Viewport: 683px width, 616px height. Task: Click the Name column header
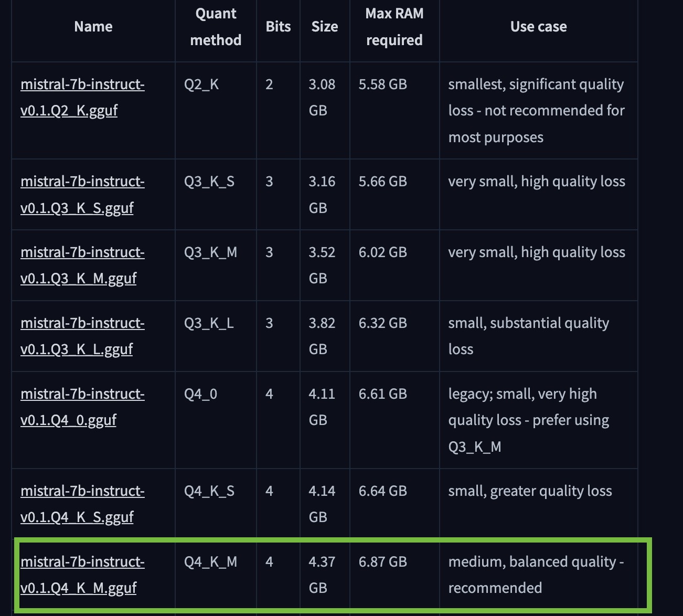(93, 27)
